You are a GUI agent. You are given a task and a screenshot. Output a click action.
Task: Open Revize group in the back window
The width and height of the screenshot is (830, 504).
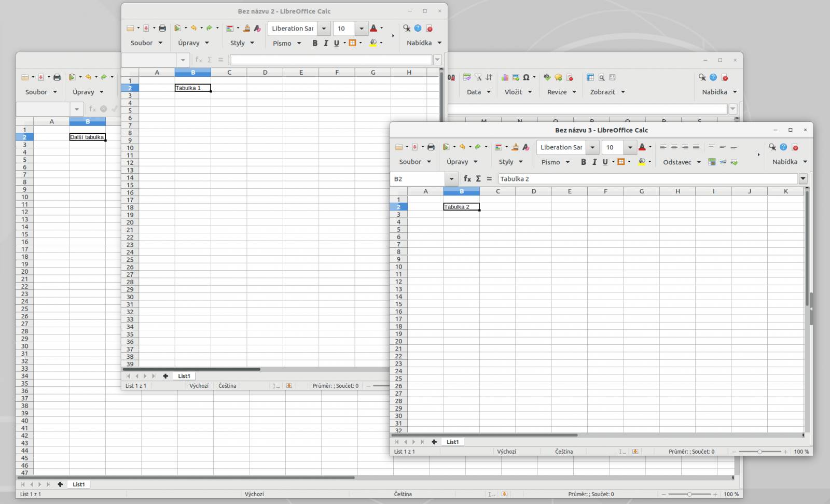point(562,92)
